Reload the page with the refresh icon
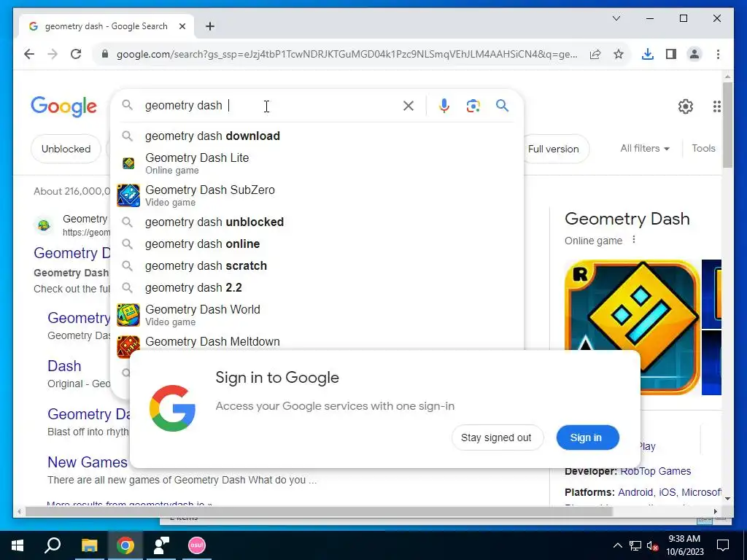747x560 pixels. [76, 54]
